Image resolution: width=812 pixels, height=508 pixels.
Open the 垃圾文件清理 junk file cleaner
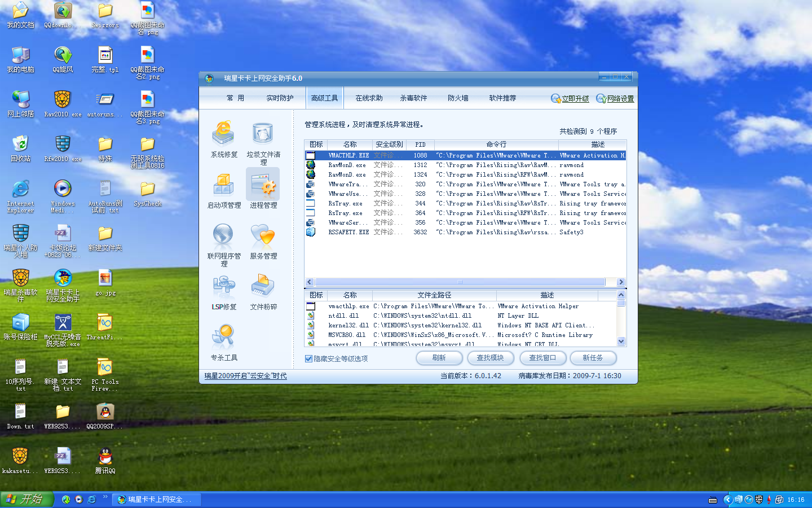tap(263, 135)
